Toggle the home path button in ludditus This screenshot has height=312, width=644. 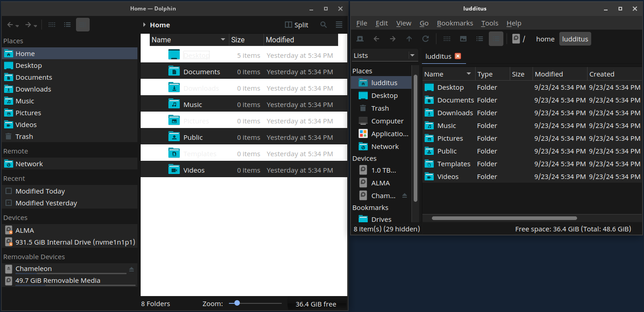(545, 39)
